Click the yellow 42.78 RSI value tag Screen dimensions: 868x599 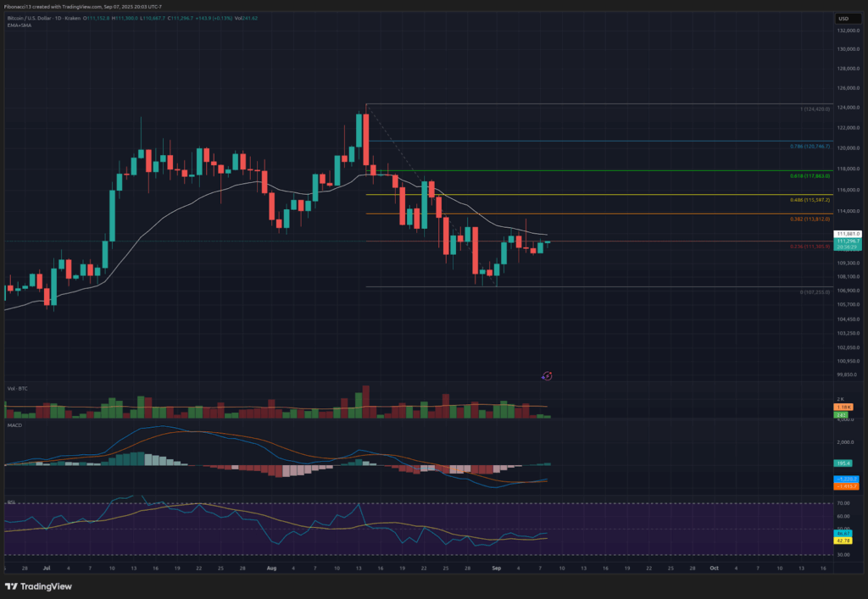(843, 540)
